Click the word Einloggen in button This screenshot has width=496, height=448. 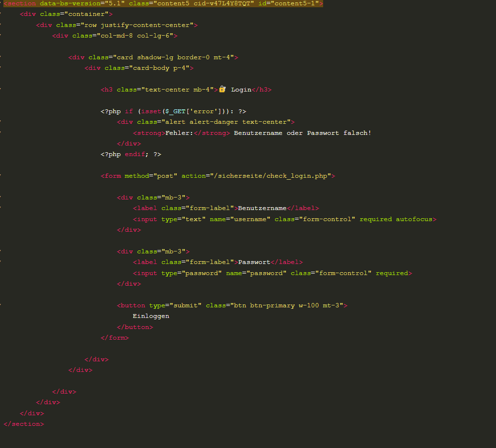click(151, 316)
